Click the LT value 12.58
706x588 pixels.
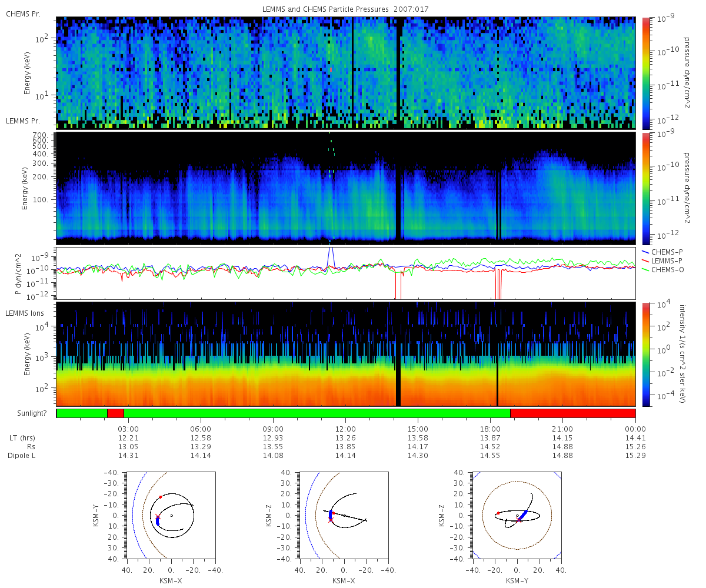[x=201, y=437]
